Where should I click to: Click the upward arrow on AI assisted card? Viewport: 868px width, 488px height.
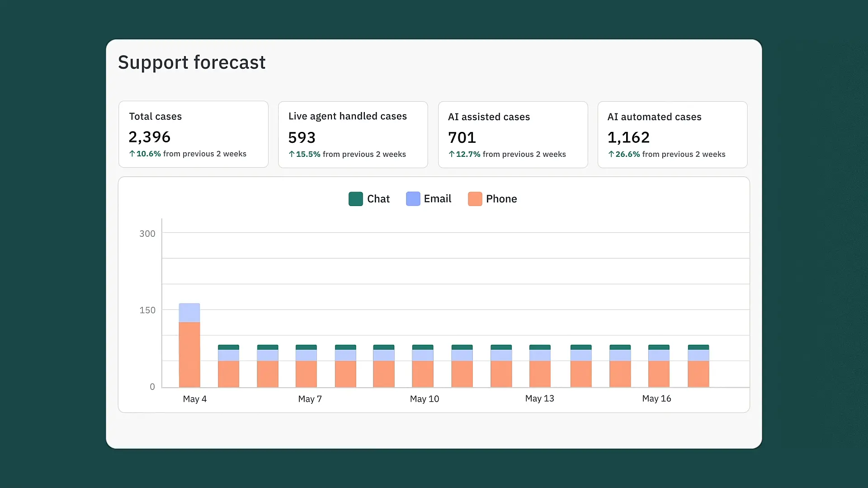(451, 154)
